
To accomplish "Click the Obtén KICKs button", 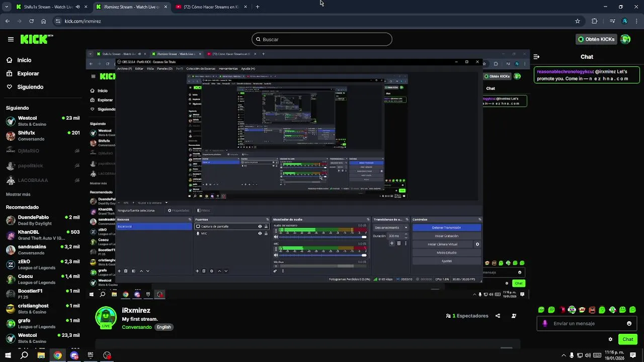I will pyautogui.click(x=596, y=39).
